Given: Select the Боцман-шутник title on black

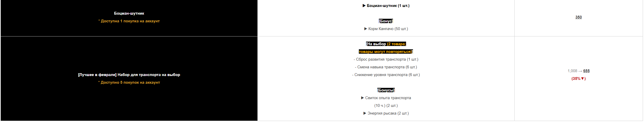Looking at the screenshot, I should click(x=129, y=13).
